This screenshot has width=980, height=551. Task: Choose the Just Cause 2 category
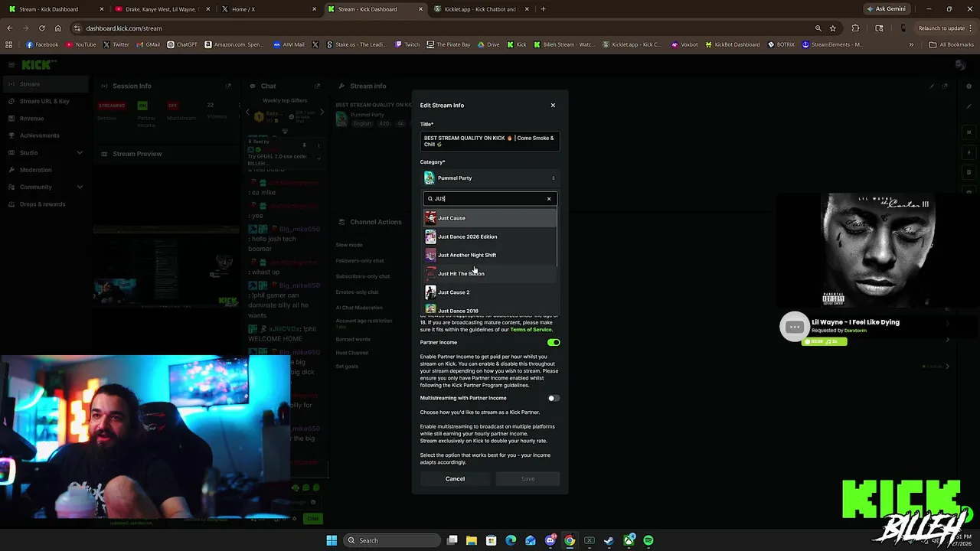point(490,292)
